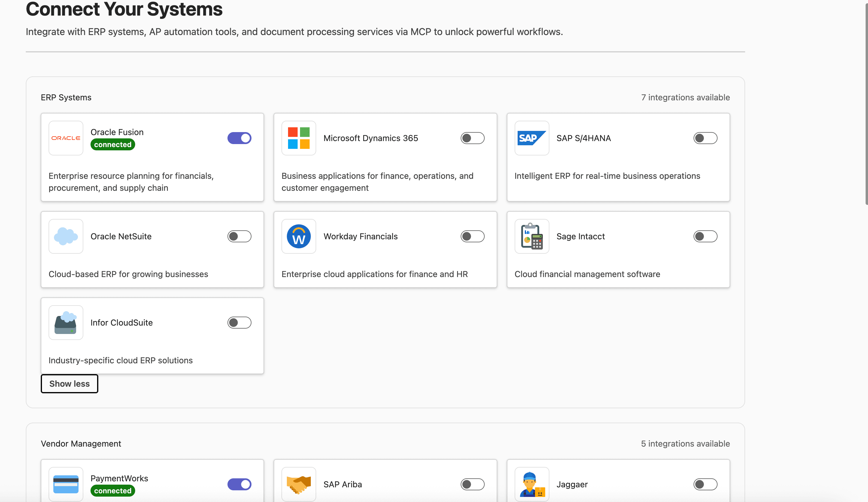Click the SAP Ariba handshake icon
This screenshot has height=502, width=868.
(x=299, y=484)
